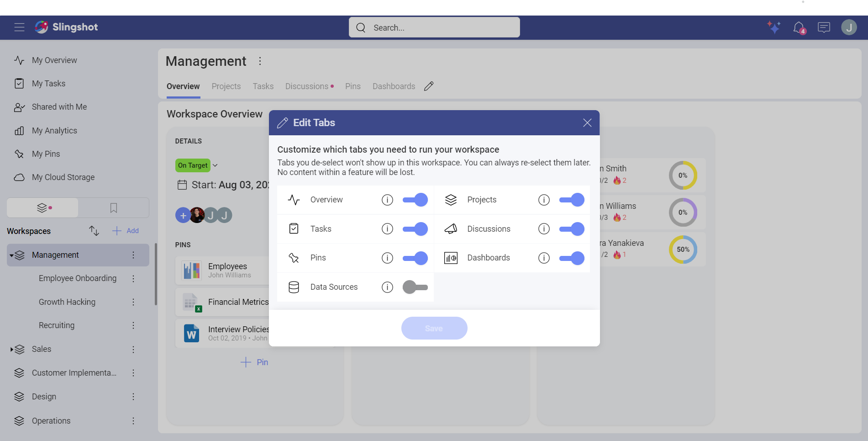Go to My Tasks
Screen dimensions: 868x441
tap(48, 84)
